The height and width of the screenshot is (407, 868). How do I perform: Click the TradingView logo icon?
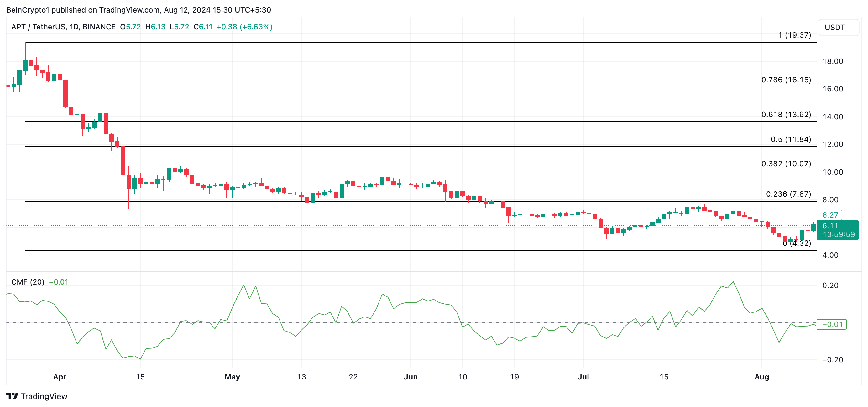click(x=13, y=396)
